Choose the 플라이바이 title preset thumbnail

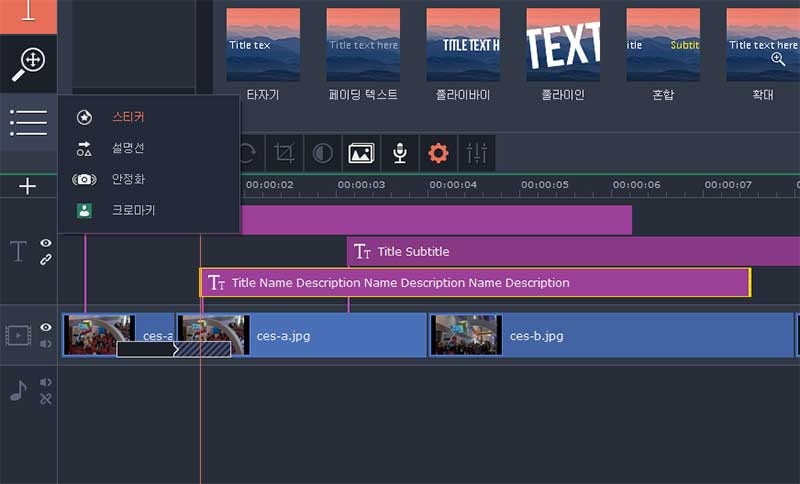coord(463,45)
